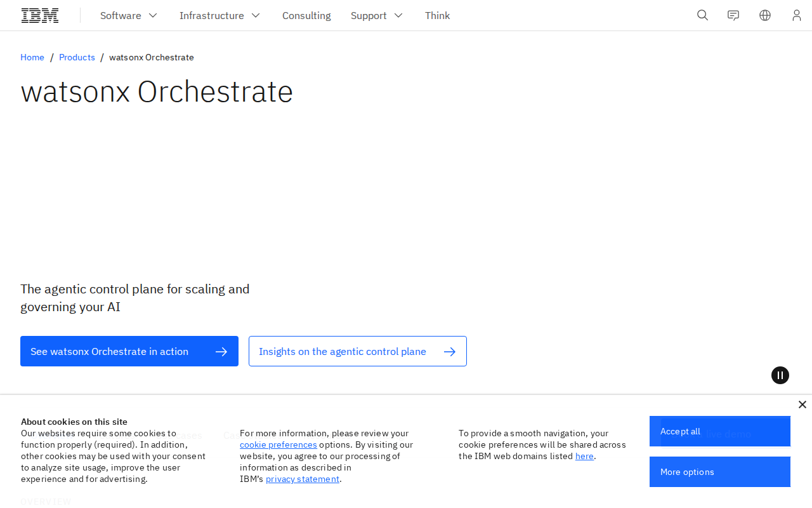Open More options for cookies
This screenshot has height=508, width=812.
coord(720,472)
